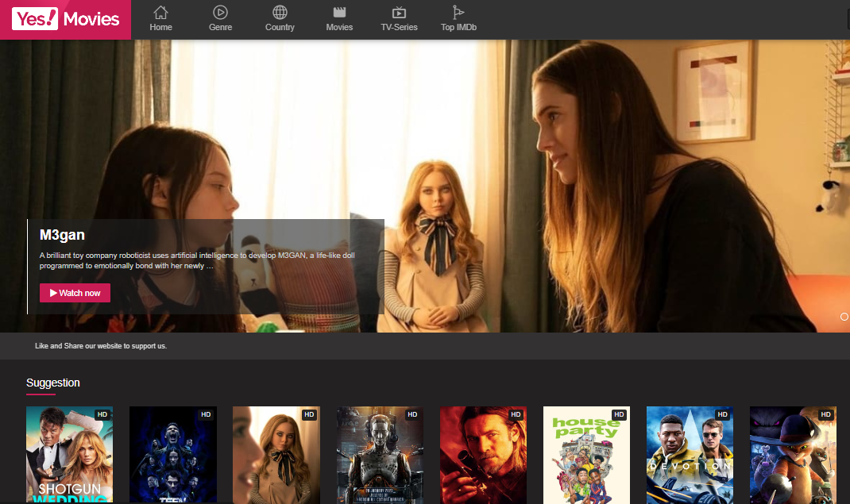Click HD badge on Puss in Boots poster
Image resolution: width=850 pixels, height=504 pixels.
point(825,414)
